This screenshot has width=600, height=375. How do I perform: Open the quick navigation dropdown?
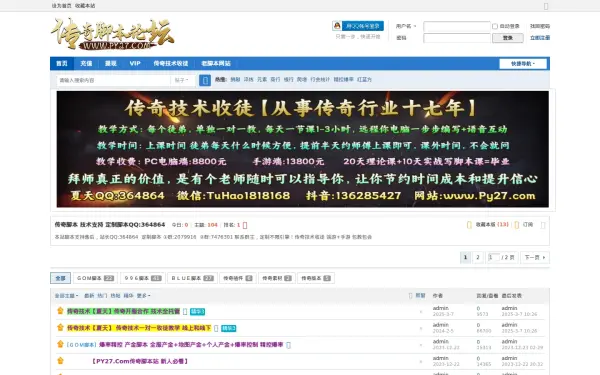523,64
